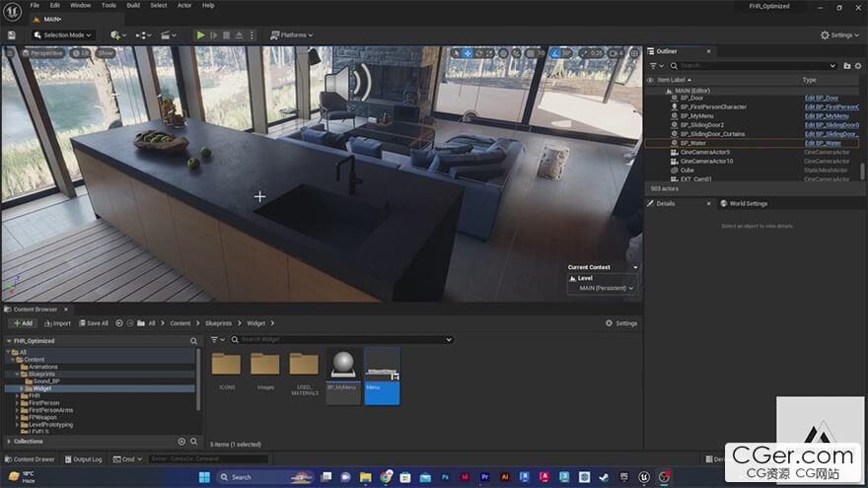Select CineCameraActor10 in the Outliner

point(706,161)
